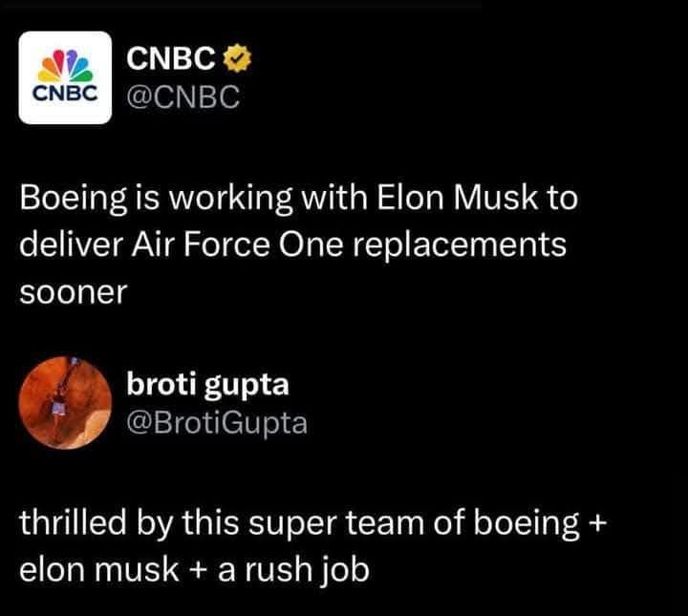Click the word "sooner" ending CNBC's tweet
Image resolution: width=688 pixels, height=616 pixels.
point(73,291)
